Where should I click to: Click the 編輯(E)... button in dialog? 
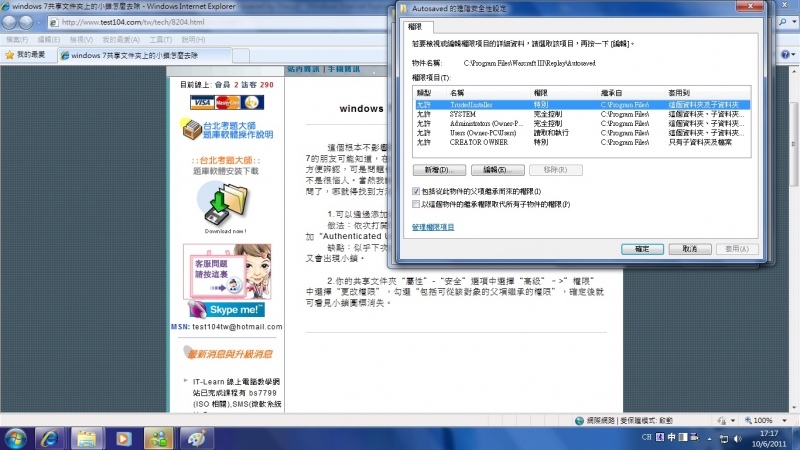tap(497, 170)
